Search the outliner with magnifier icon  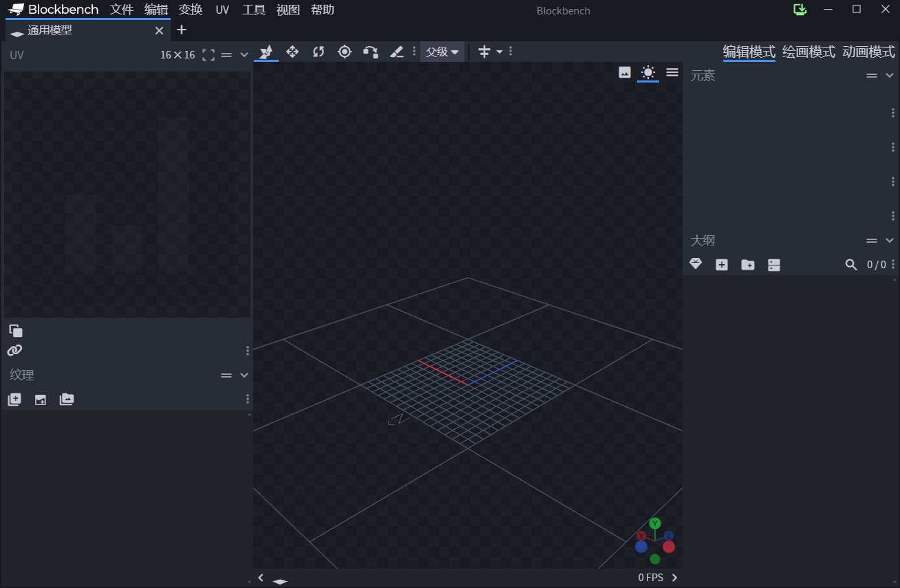[851, 265]
